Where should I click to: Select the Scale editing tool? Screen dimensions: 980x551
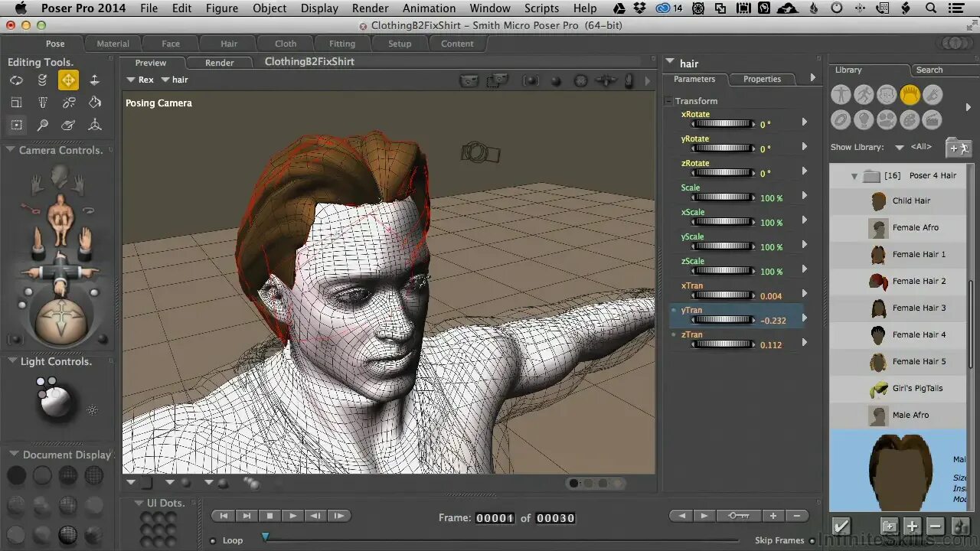tap(16, 103)
